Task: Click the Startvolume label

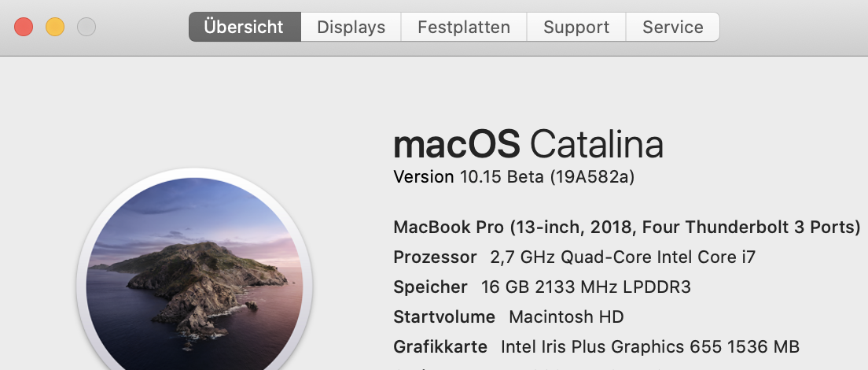Action: pos(444,316)
